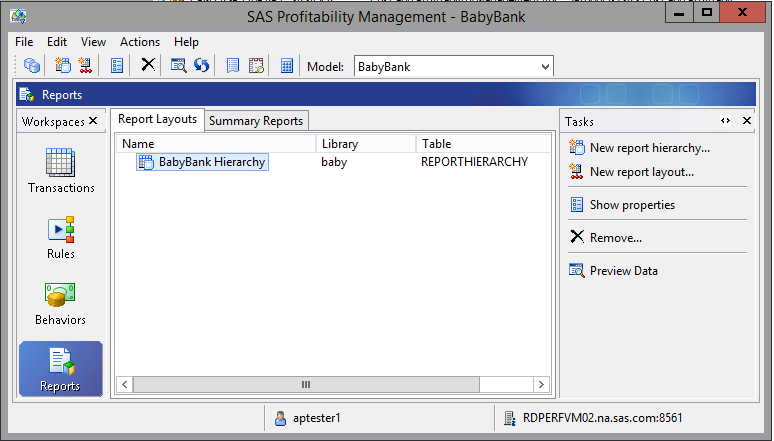Switch to the Summary Reports tab
Image resolution: width=774 pixels, height=441 pixels.
pos(256,121)
